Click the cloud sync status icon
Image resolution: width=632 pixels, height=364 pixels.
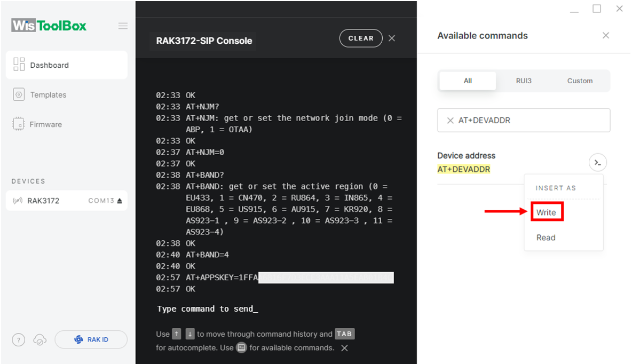[40, 340]
